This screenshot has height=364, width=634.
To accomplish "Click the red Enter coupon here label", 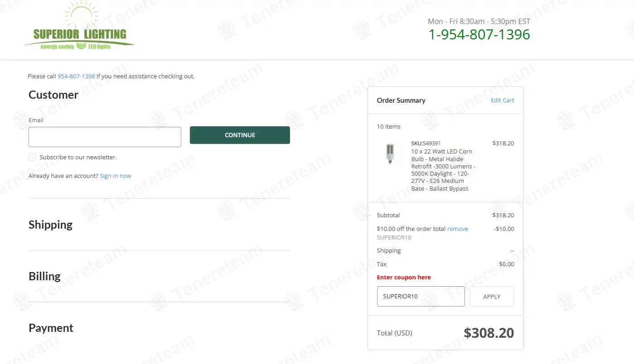I will pyautogui.click(x=404, y=278).
